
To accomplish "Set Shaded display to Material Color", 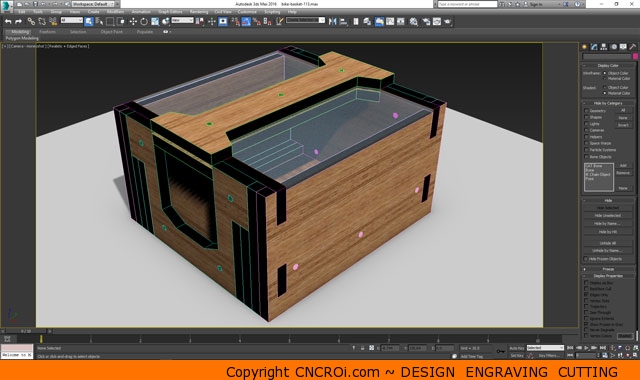I will [x=605, y=93].
